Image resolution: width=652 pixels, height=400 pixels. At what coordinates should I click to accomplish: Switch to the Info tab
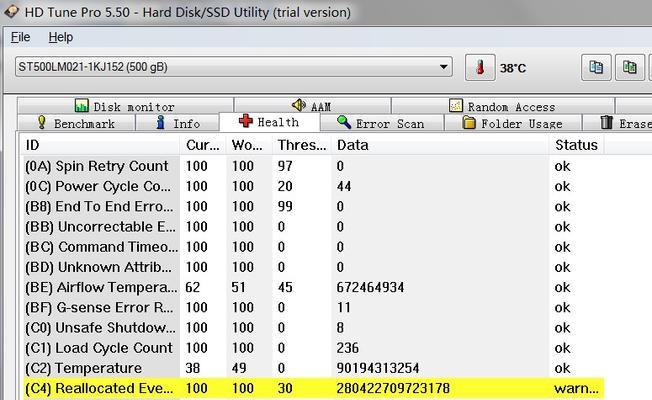(178, 123)
